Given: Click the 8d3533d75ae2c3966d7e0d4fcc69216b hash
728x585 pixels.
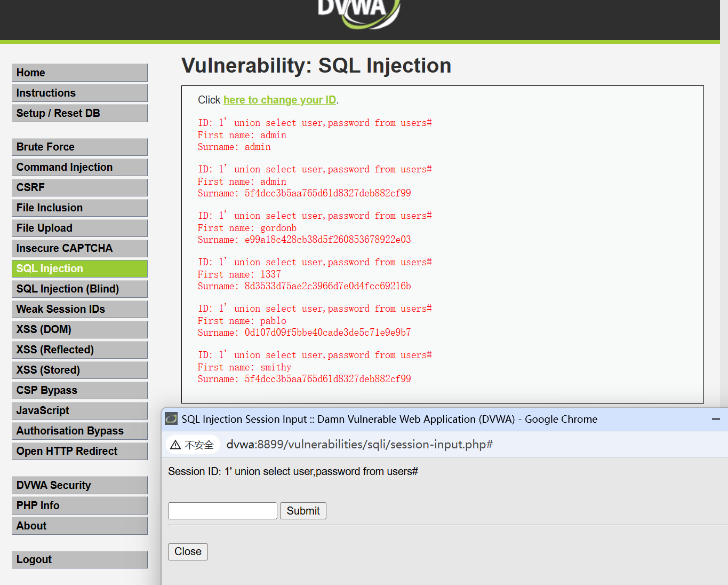Looking at the screenshot, I should point(327,286).
